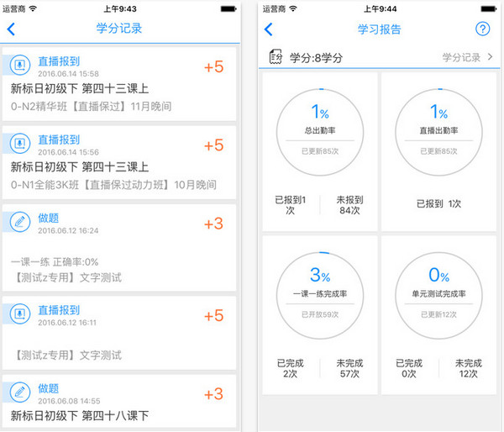Tap text 一课一练 正确率:0%

tap(55, 262)
